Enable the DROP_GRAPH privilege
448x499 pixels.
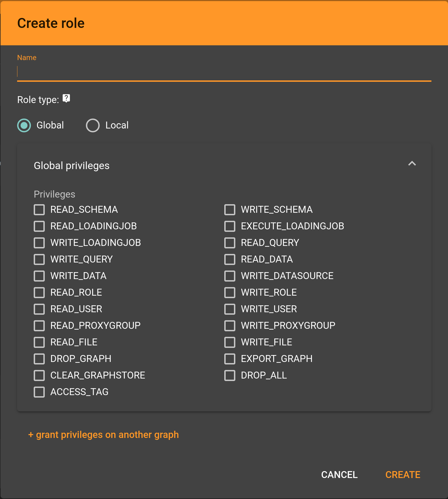(x=39, y=359)
